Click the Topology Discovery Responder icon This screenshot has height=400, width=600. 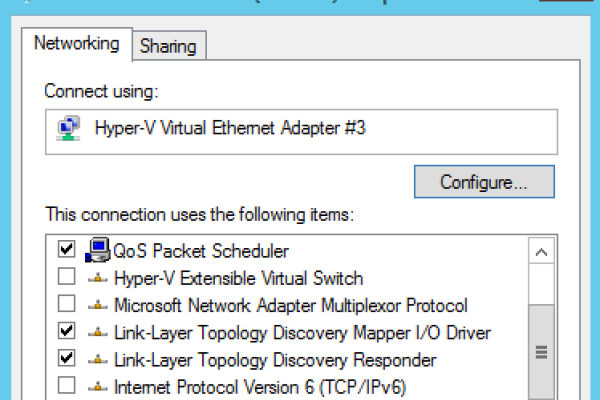click(98, 359)
